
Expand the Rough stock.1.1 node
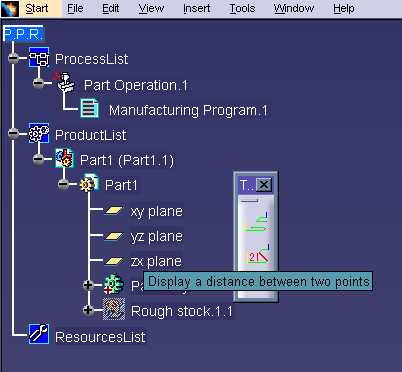[88, 310]
